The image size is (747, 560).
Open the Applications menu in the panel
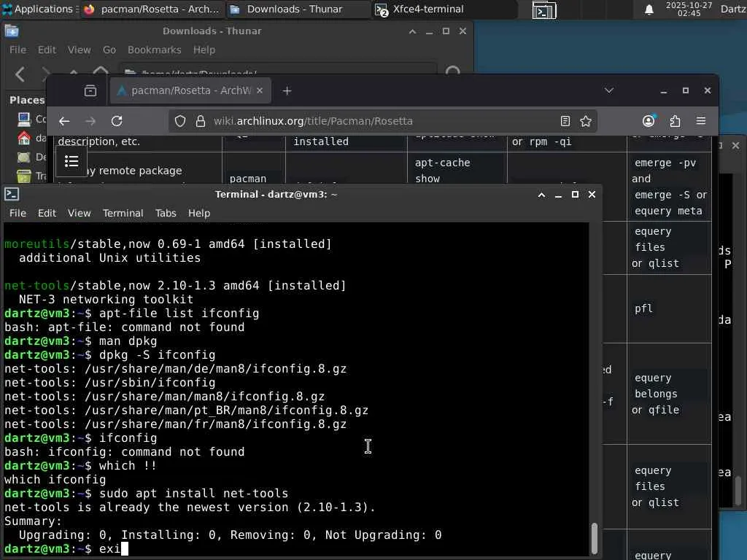[39, 9]
